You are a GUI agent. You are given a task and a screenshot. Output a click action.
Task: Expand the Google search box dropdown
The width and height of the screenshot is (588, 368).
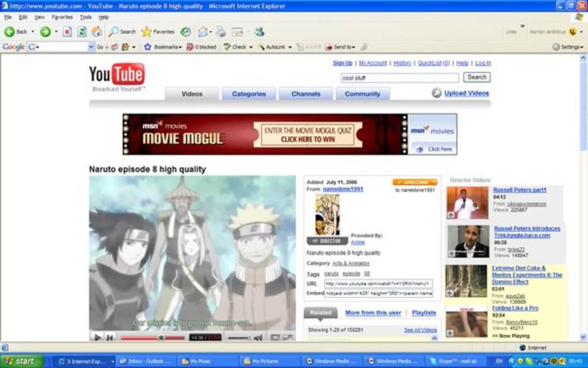(x=91, y=47)
